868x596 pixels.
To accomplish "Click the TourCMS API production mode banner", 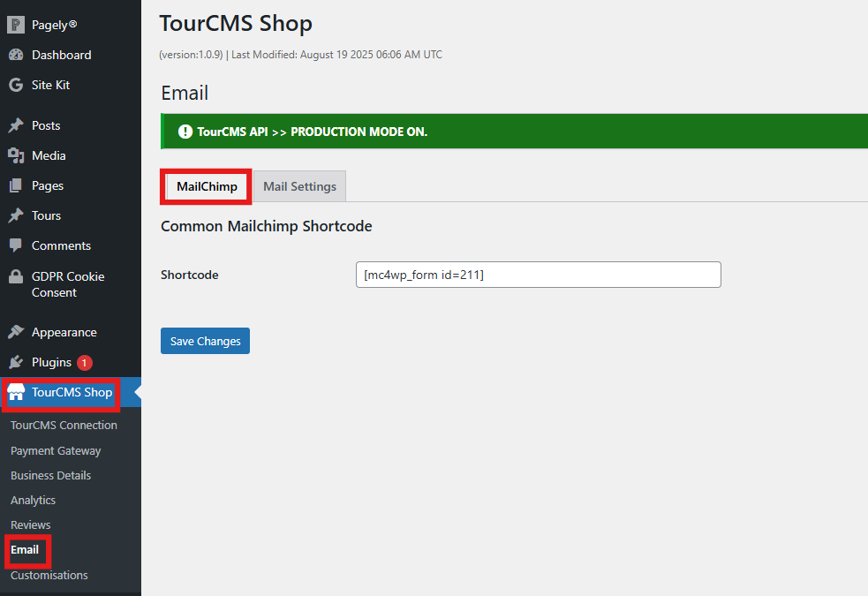I will 514,132.
